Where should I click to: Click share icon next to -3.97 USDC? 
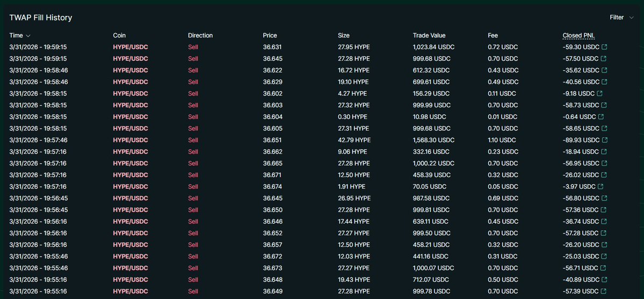pyautogui.click(x=600, y=186)
